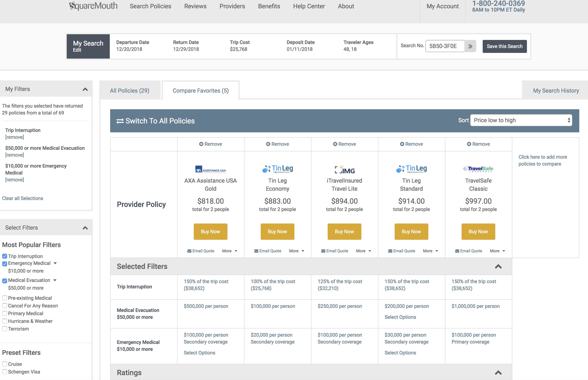Open More menu for AXA Assistance USA Gold

tap(230, 251)
